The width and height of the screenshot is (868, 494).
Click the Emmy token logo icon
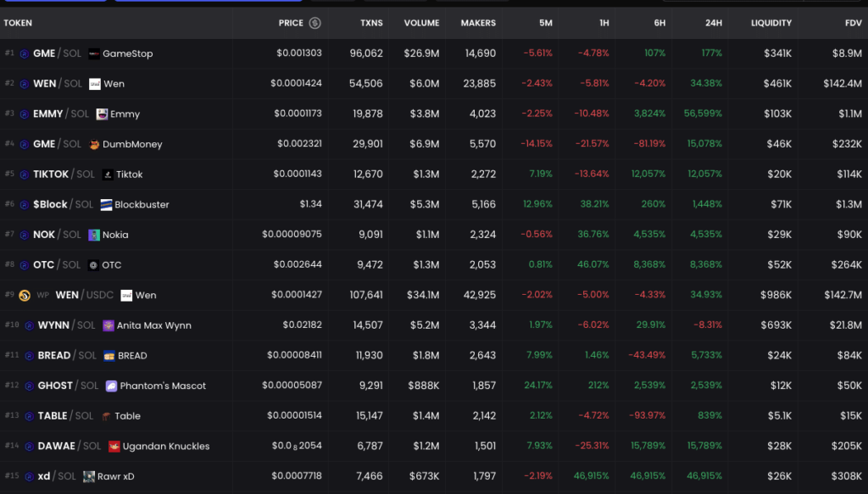coord(102,114)
